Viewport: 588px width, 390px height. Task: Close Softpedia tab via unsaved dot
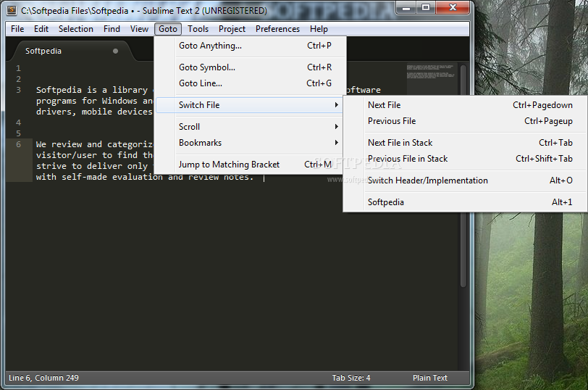click(116, 51)
